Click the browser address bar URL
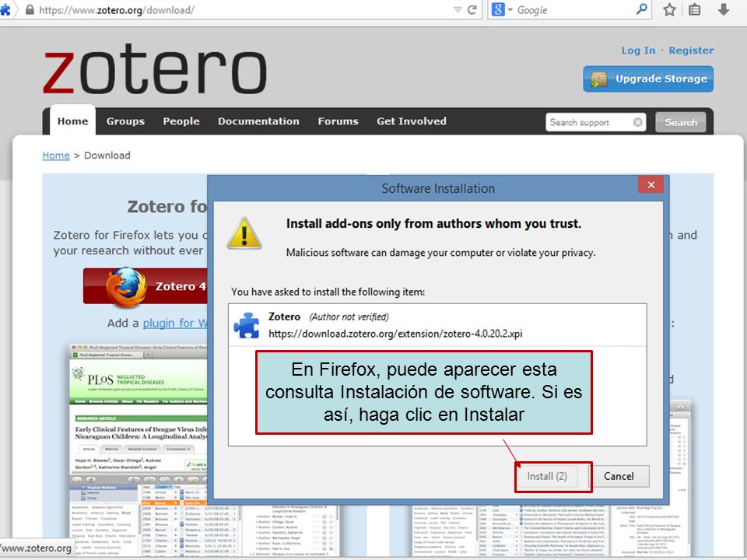 [x=116, y=10]
